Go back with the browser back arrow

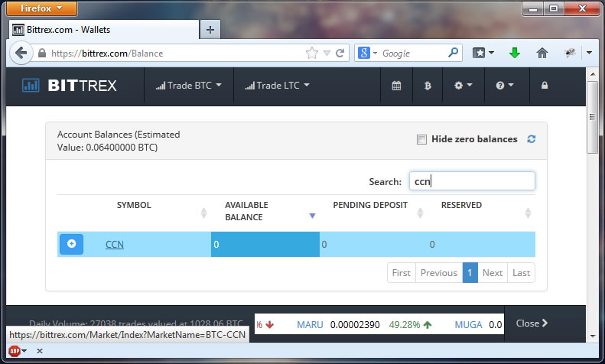[x=21, y=53]
